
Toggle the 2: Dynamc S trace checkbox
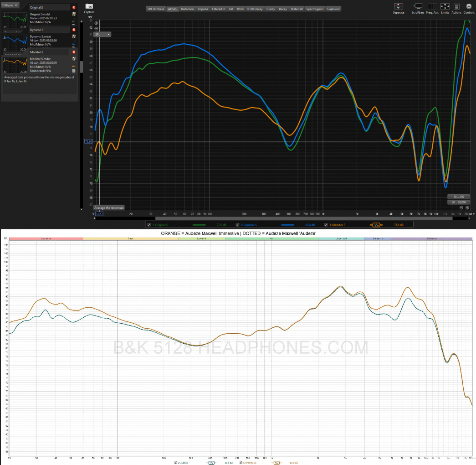[238, 225]
